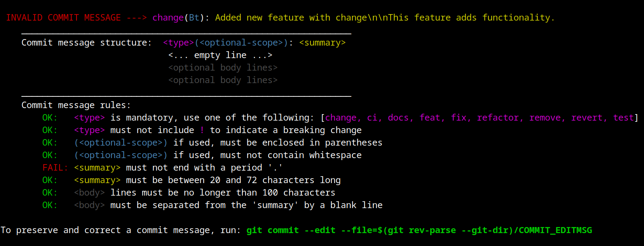
Task: Click the red exclamation mark in breaking change rule
Action: [x=202, y=130]
